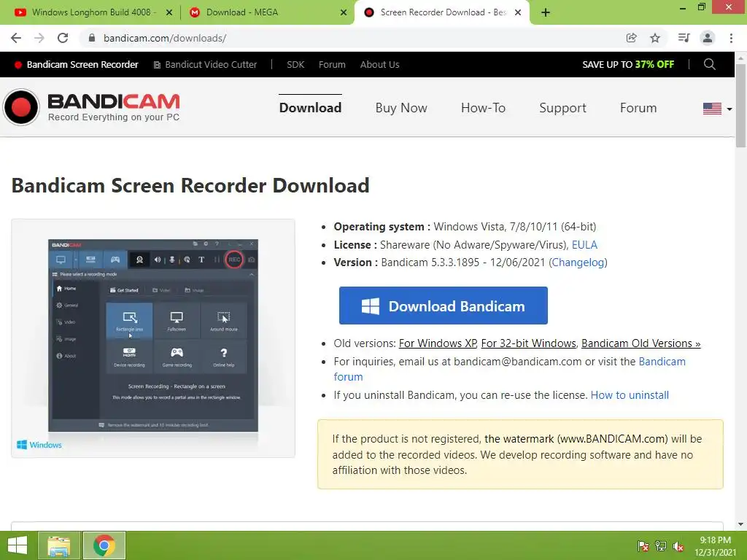The height and width of the screenshot is (560, 747).
Task: Switch to the Download - MEGA tab
Action: pyautogui.click(x=267, y=12)
